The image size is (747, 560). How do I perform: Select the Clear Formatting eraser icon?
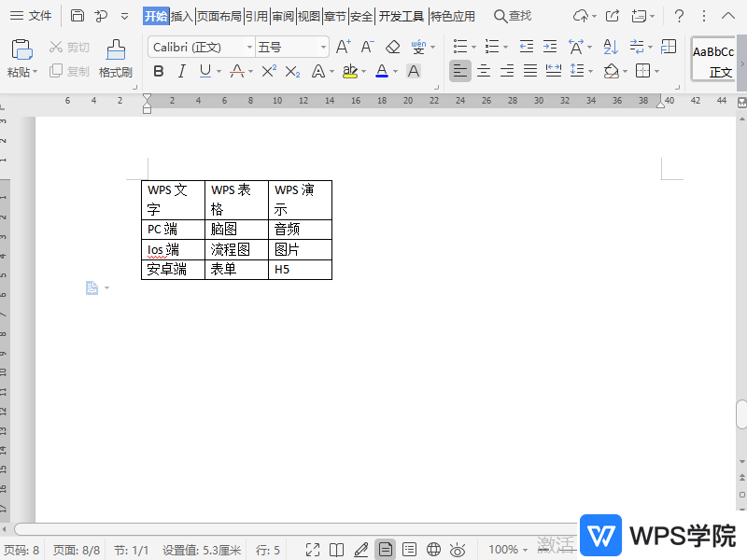pyautogui.click(x=392, y=48)
